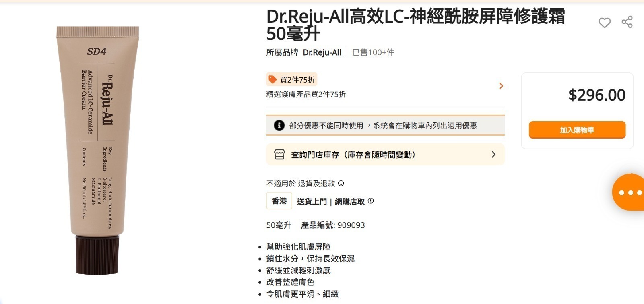Click bullet text 改善整體膚色
644x304 pixels.
pos(290,282)
